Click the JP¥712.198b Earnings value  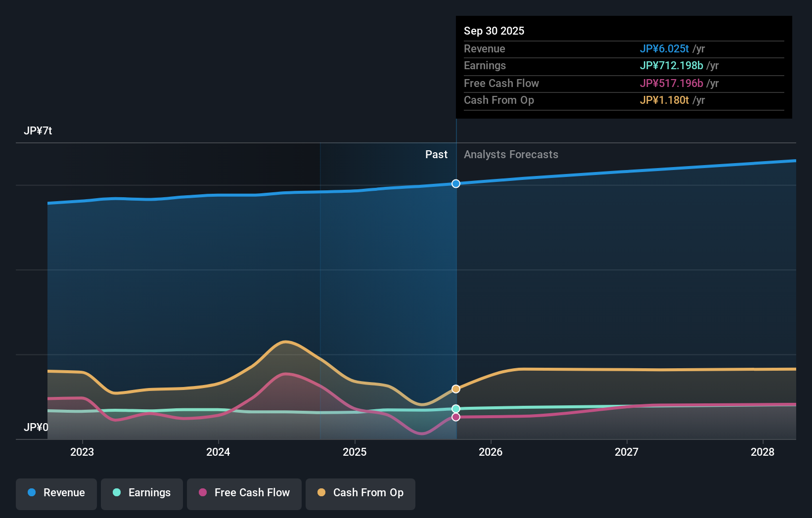click(x=671, y=65)
